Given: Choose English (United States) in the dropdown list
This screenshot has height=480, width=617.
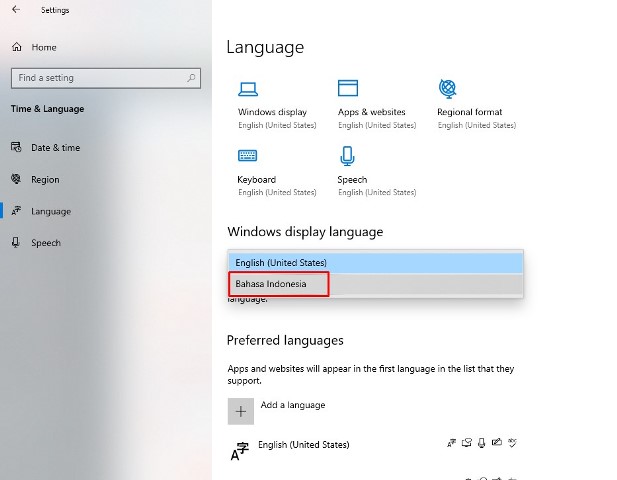Looking at the screenshot, I should click(375, 263).
